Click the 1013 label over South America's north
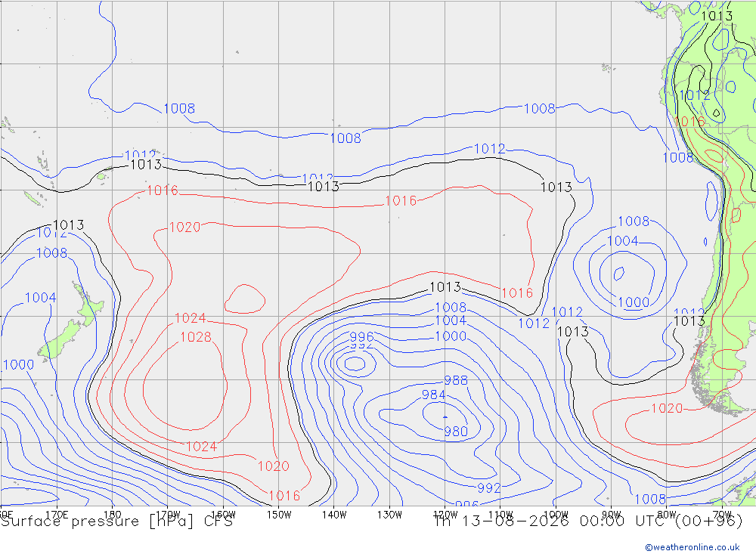 [x=717, y=16]
